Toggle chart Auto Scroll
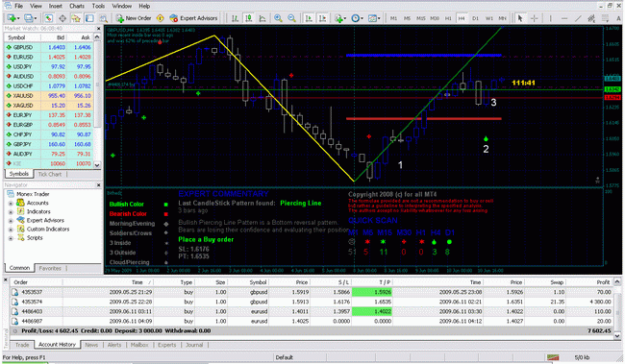 pyautogui.click(x=309, y=18)
